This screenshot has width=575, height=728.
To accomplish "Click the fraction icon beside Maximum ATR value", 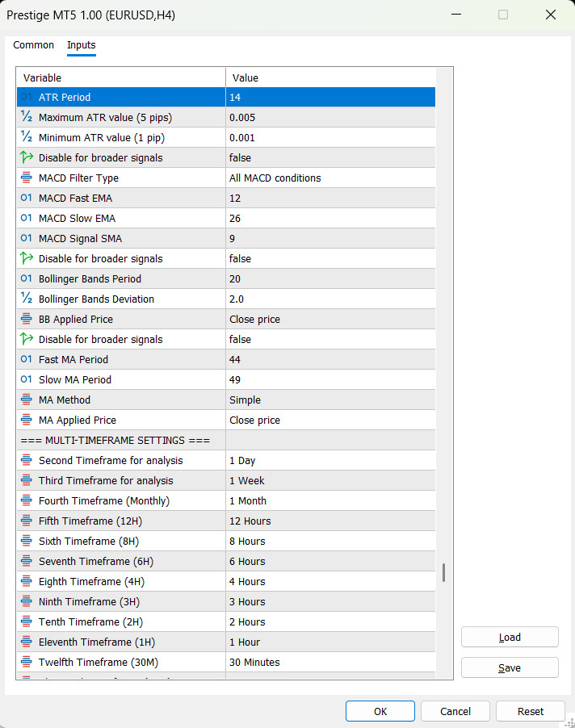I will click(27, 117).
